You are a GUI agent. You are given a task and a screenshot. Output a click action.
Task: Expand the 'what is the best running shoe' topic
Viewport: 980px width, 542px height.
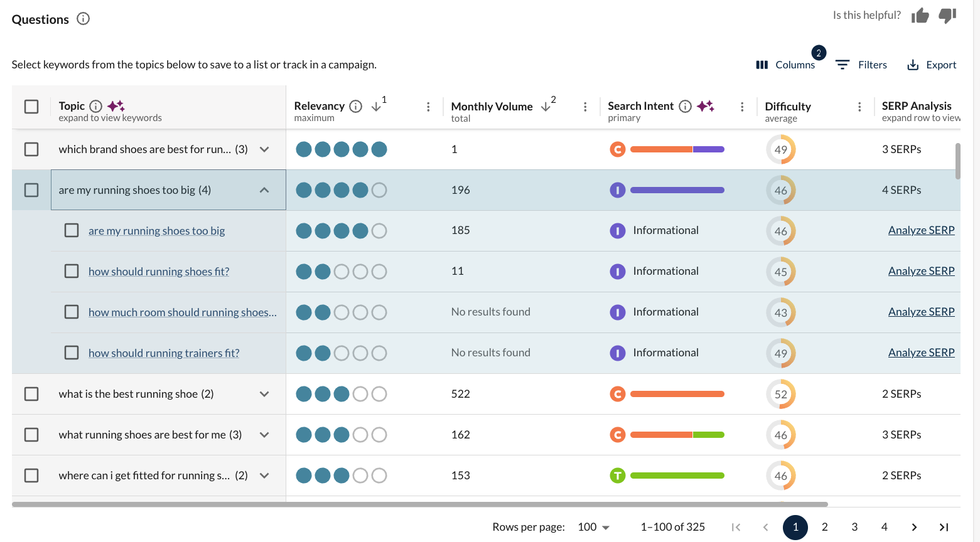pos(264,393)
